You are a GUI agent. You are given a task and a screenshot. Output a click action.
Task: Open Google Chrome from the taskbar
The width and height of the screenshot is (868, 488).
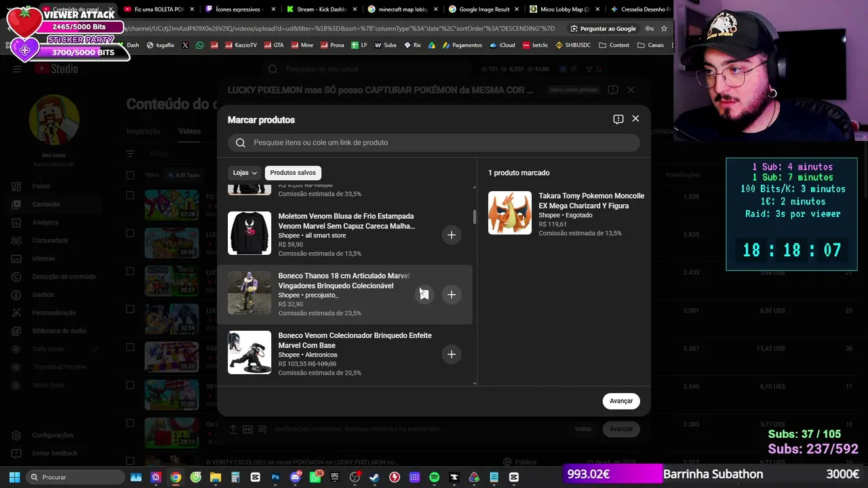pyautogui.click(x=176, y=477)
